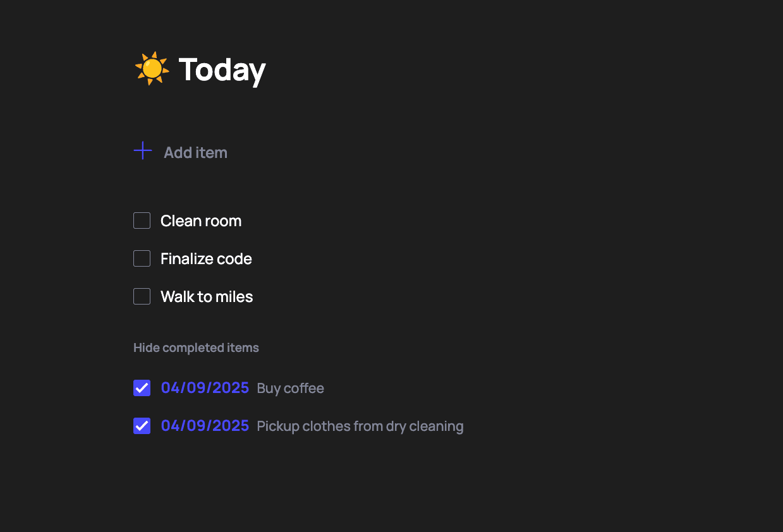Uncheck the Pickup clothes checkbox
This screenshot has height=532, width=783.
(142, 426)
